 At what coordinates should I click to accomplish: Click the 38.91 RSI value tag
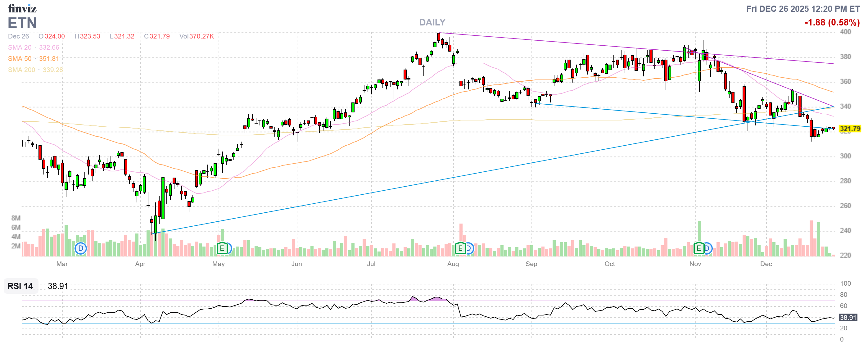[848, 317]
